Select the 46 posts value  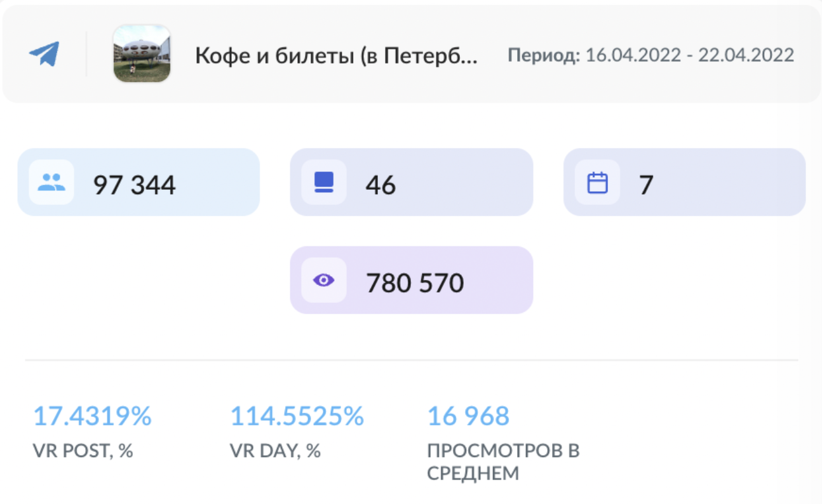(381, 185)
